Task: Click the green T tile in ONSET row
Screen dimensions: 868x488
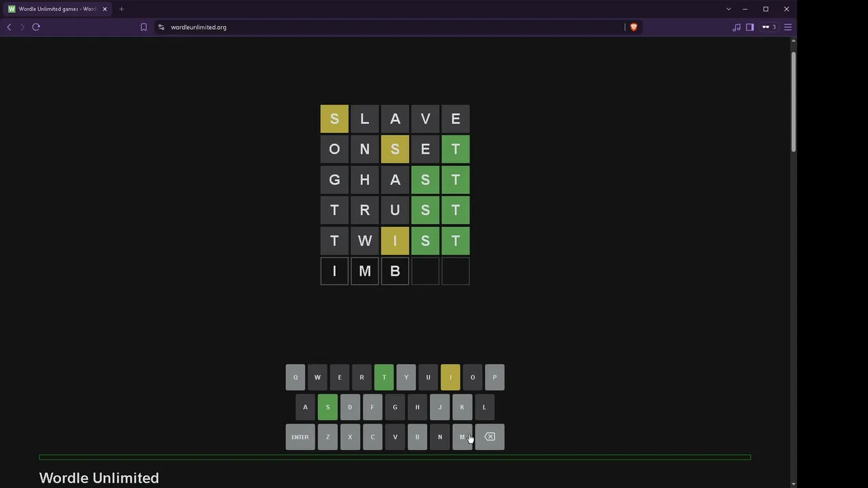Action: 456,149
